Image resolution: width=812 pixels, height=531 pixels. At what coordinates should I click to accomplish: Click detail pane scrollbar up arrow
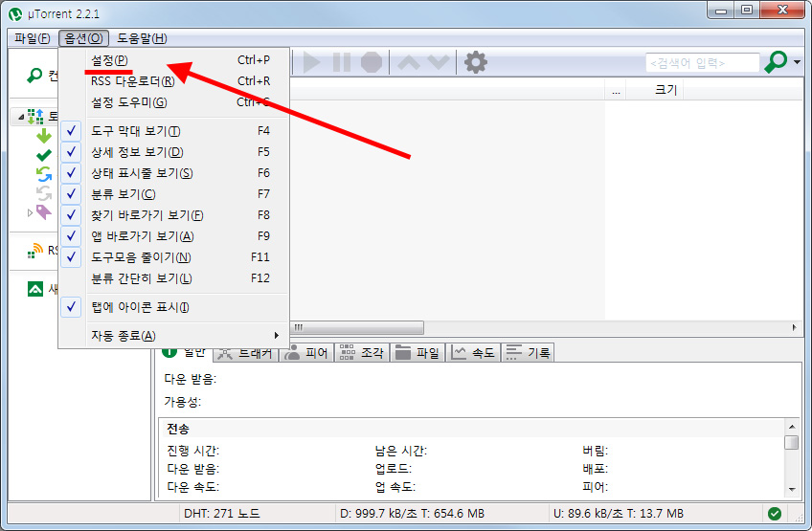792,427
